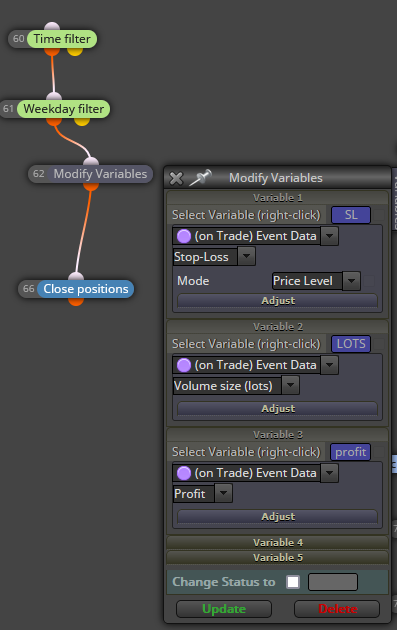The width and height of the screenshot is (397, 630).
Task: Click input connector atop Close positions node
Action: point(76,276)
